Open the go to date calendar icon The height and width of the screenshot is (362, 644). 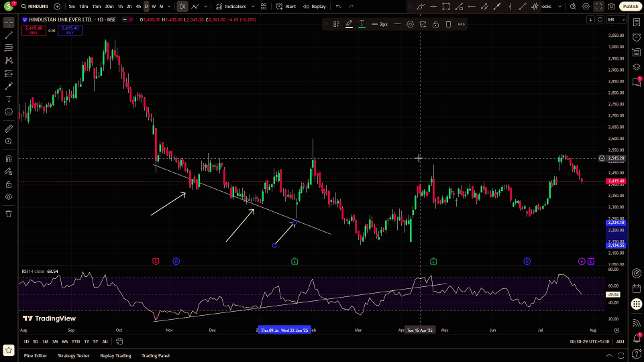pyautogui.click(x=119, y=341)
